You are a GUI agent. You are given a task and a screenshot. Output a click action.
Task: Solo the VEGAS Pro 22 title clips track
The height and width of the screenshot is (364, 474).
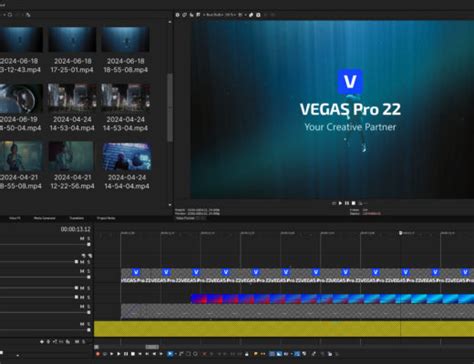(89, 271)
